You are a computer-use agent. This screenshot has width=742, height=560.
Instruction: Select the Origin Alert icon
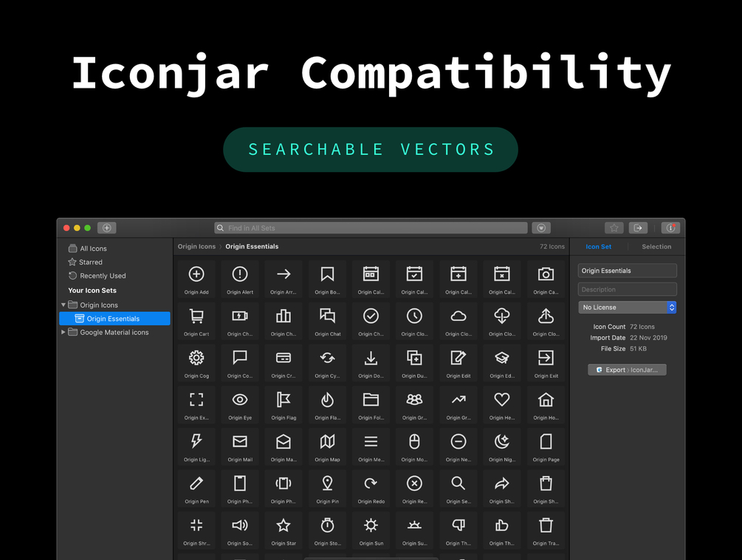(240, 279)
